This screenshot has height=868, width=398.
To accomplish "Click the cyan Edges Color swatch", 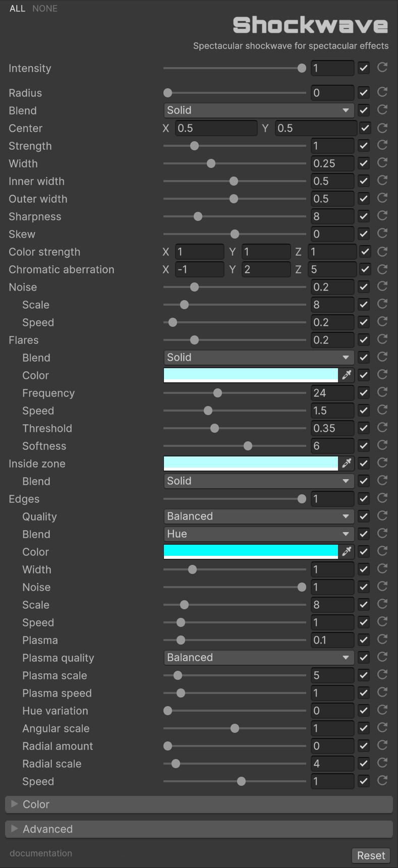I will 251,550.
